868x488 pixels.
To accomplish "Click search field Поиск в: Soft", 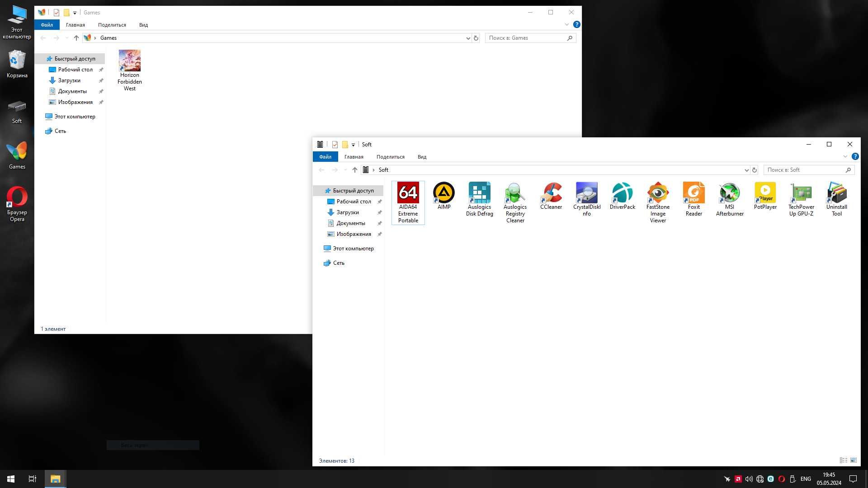I will click(x=809, y=170).
